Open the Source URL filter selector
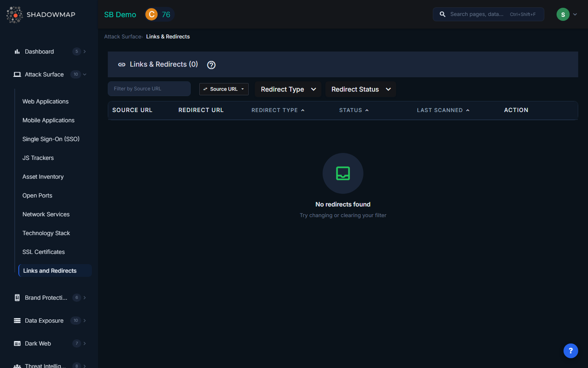588x368 pixels. (x=224, y=89)
